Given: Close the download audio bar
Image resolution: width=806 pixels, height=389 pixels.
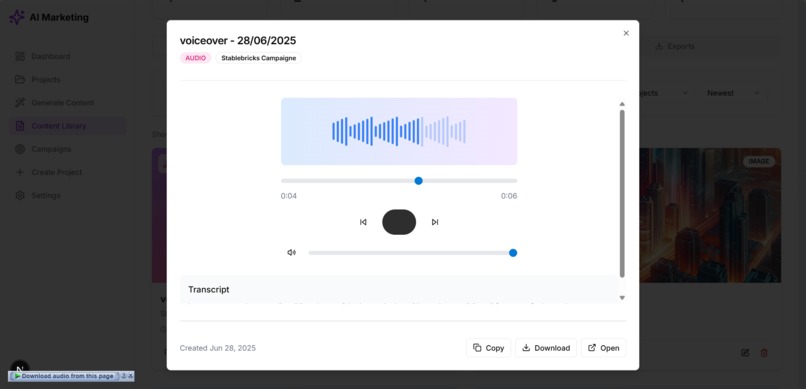Looking at the screenshot, I should pos(131,376).
